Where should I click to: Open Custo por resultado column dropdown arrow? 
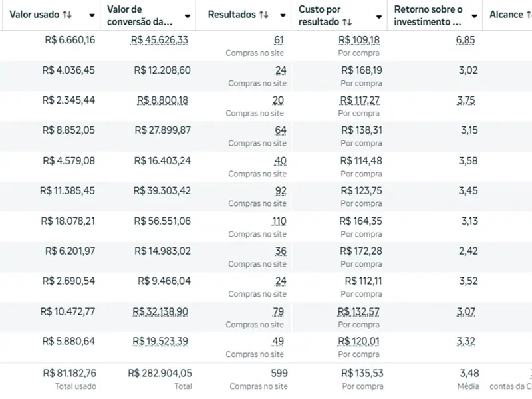click(379, 16)
